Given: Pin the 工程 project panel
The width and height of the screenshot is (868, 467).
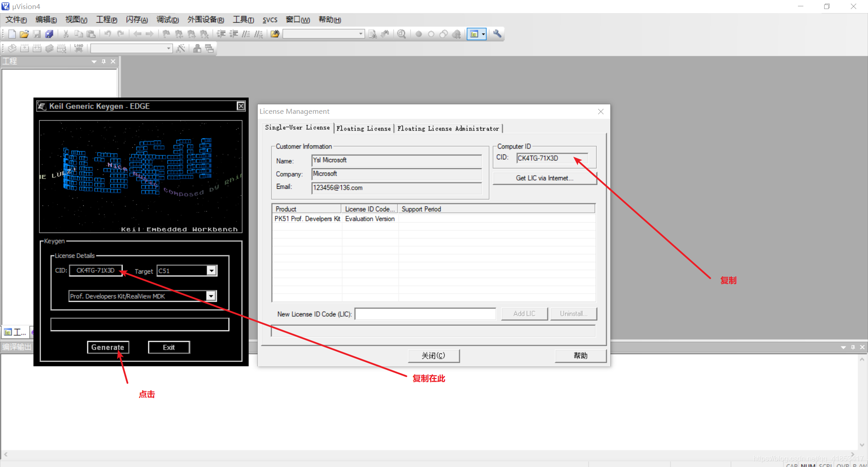Looking at the screenshot, I should coord(104,61).
